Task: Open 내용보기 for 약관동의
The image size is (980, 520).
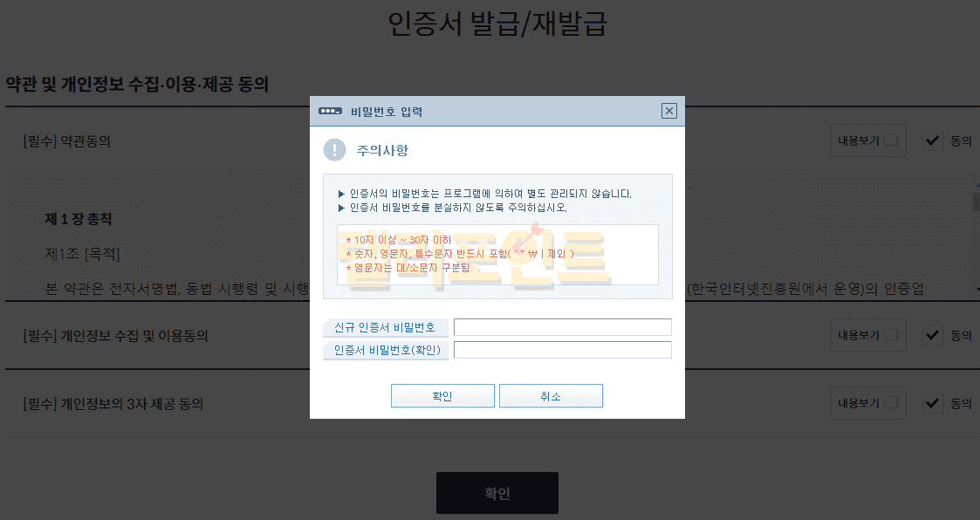Action: coord(867,140)
